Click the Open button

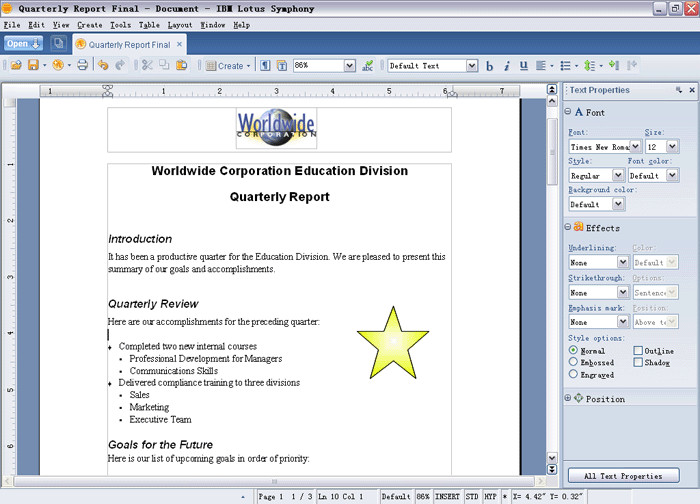(22, 44)
